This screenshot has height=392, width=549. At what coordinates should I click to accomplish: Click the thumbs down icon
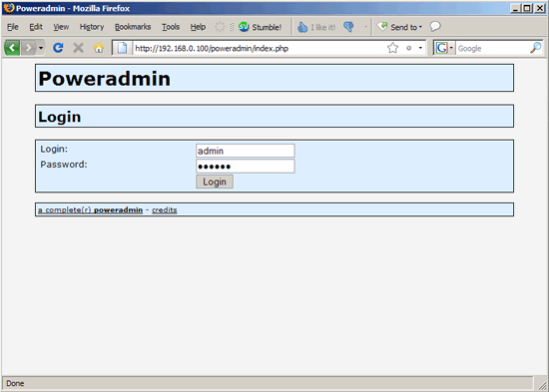point(348,27)
